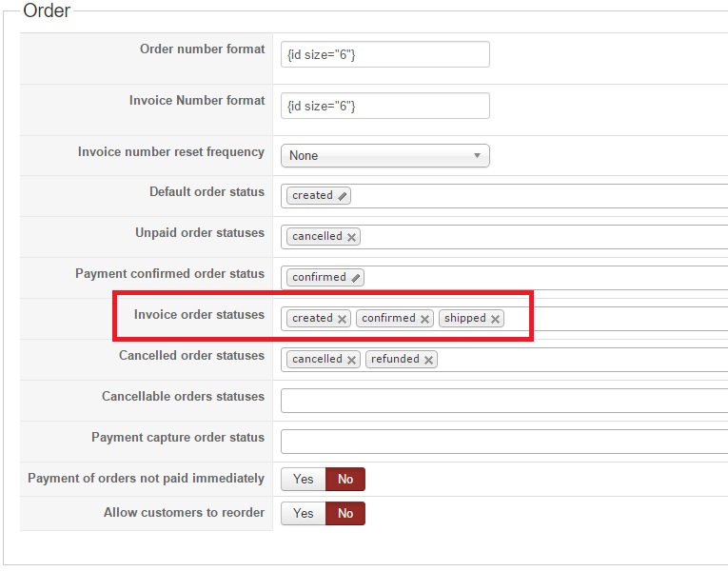Remove cancelled tag from Unpaid order statuses
This screenshot has width=728, height=571.
352,237
